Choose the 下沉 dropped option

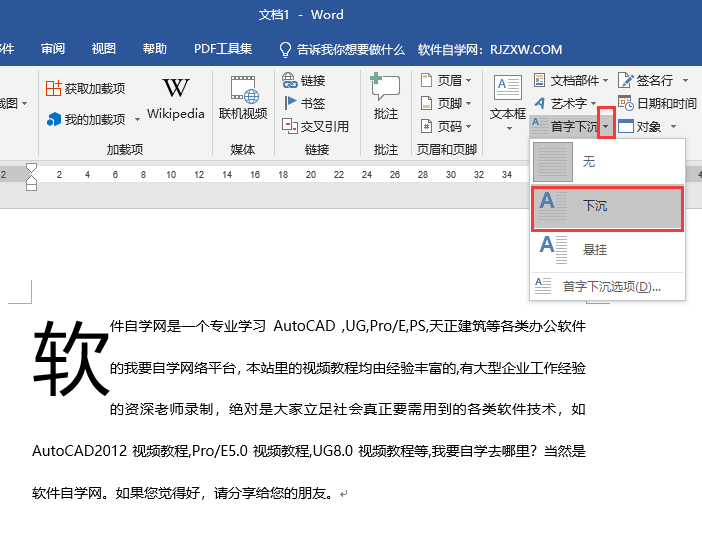pyautogui.click(x=608, y=209)
